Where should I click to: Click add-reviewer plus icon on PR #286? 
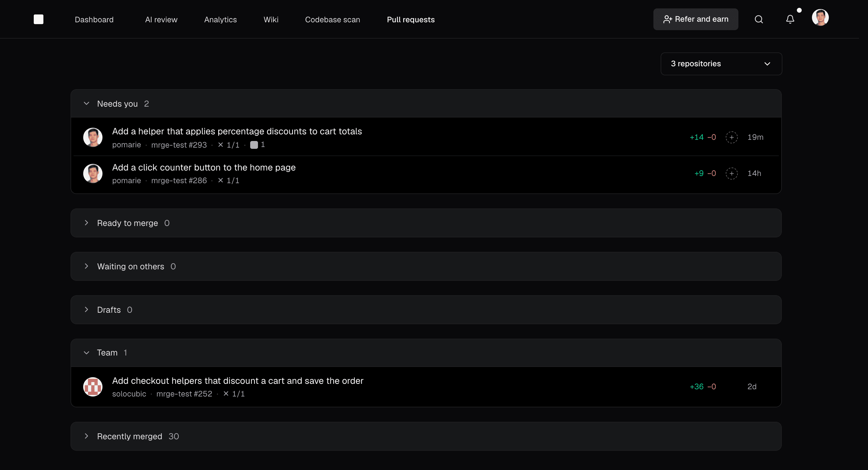pyautogui.click(x=731, y=173)
